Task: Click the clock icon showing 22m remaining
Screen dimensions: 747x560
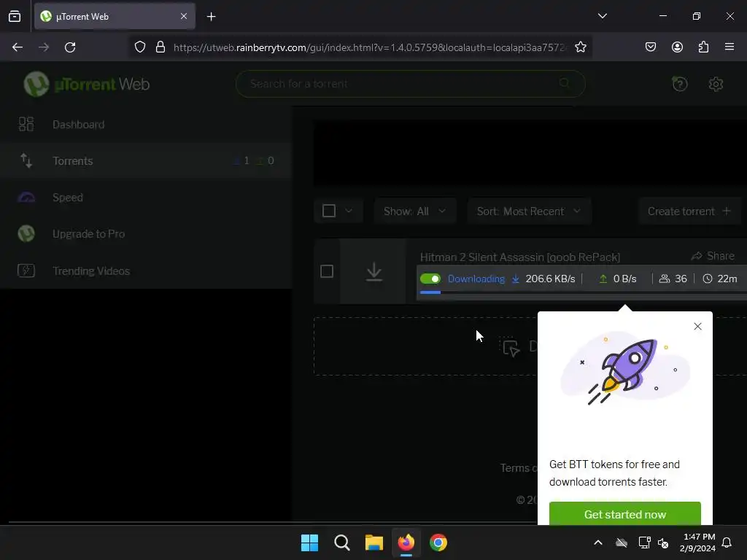Action: coord(708,279)
